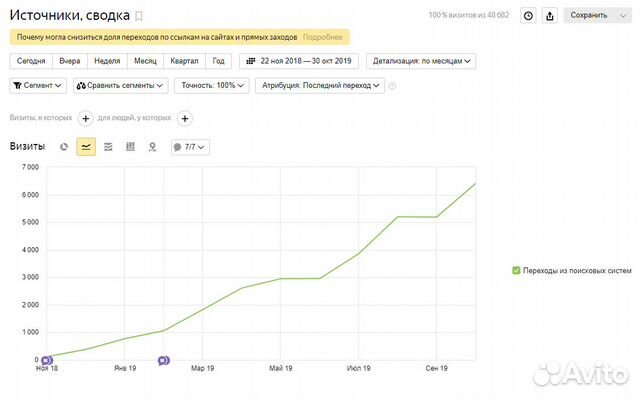Screen dimensions: 640x399
Task: Select the Квартал period tab
Action: coord(184,61)
